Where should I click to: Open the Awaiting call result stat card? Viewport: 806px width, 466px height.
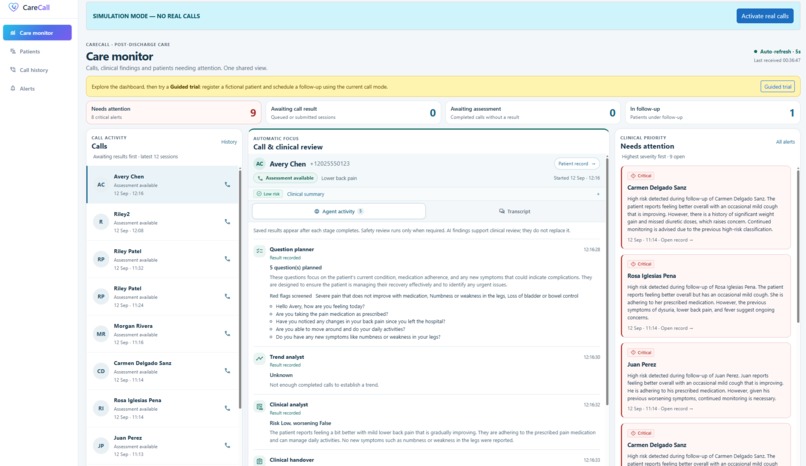pos(353,113)
